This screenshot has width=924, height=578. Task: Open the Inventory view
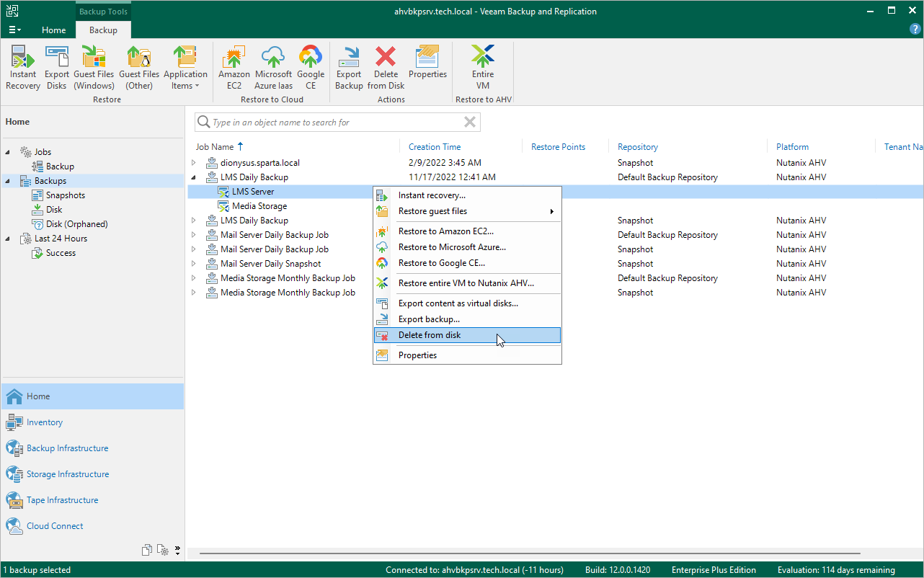coord(92,422)
